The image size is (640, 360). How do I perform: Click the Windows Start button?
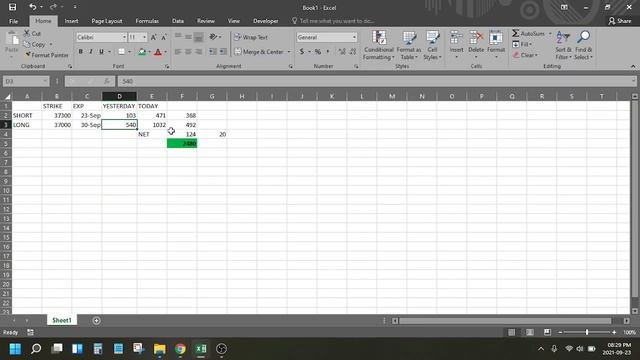(x=15, y=349)
